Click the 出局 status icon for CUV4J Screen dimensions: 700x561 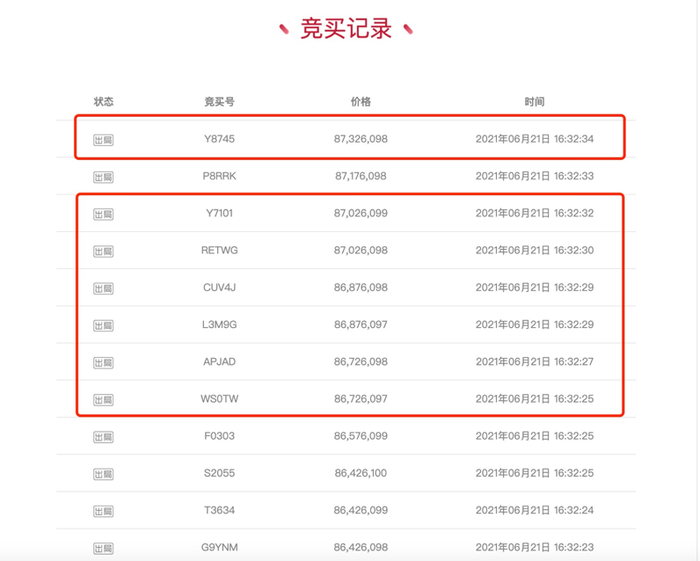click(x=103, y=288)
